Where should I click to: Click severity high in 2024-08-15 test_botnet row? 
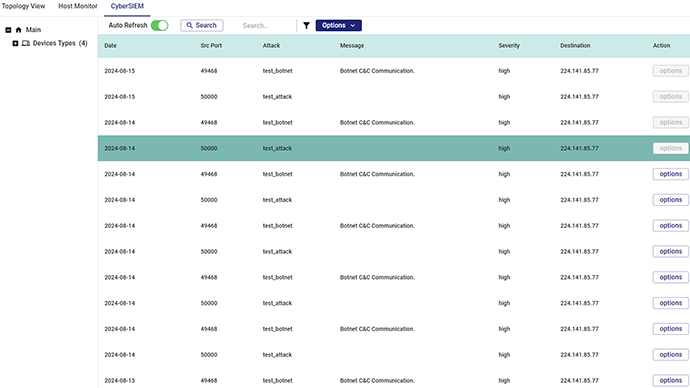tap(504, 71)
